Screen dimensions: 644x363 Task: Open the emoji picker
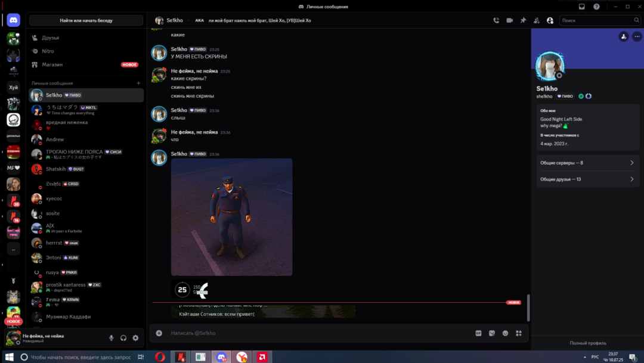pos(505,333)
